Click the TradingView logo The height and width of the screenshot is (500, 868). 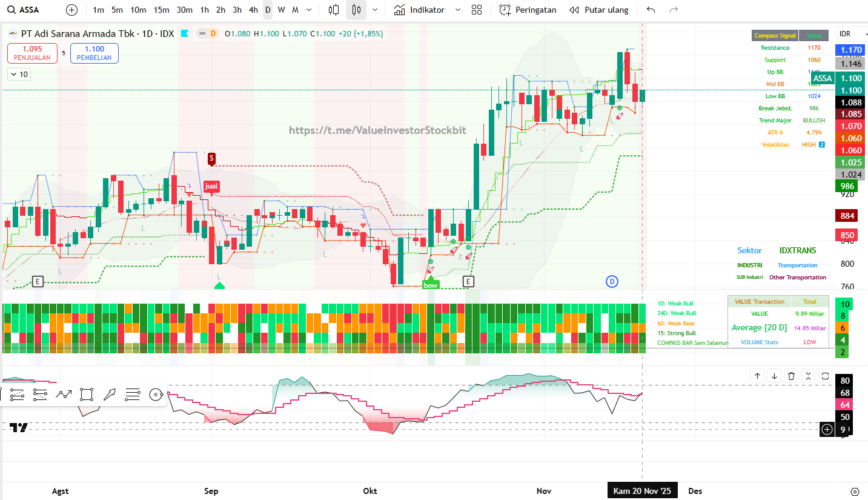coord(19,427)
